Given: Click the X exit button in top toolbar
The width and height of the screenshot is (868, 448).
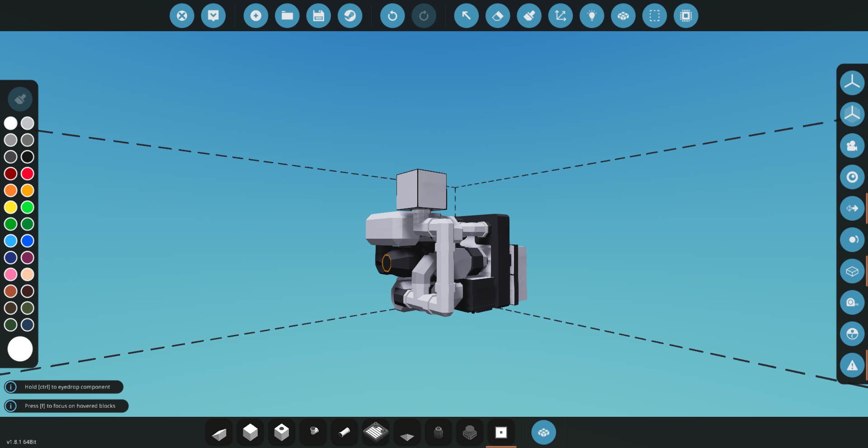Looking at the screenshot, I should point(182,16).
